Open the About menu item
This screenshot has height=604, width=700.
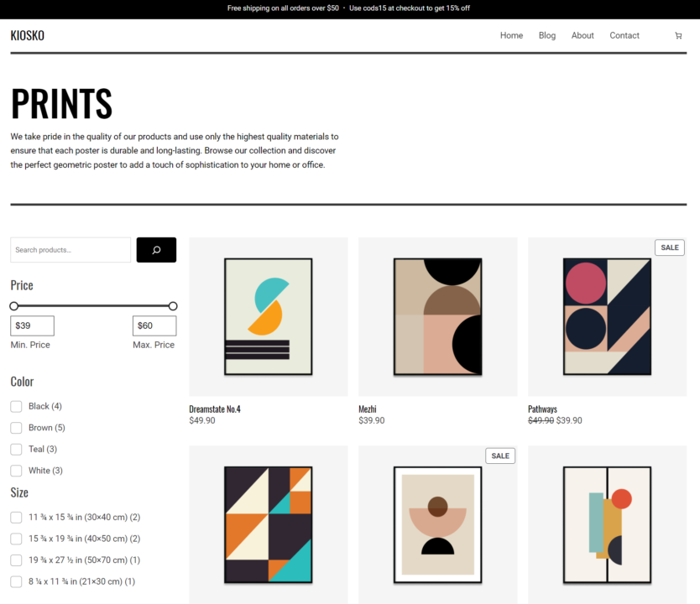pos(582,36)
